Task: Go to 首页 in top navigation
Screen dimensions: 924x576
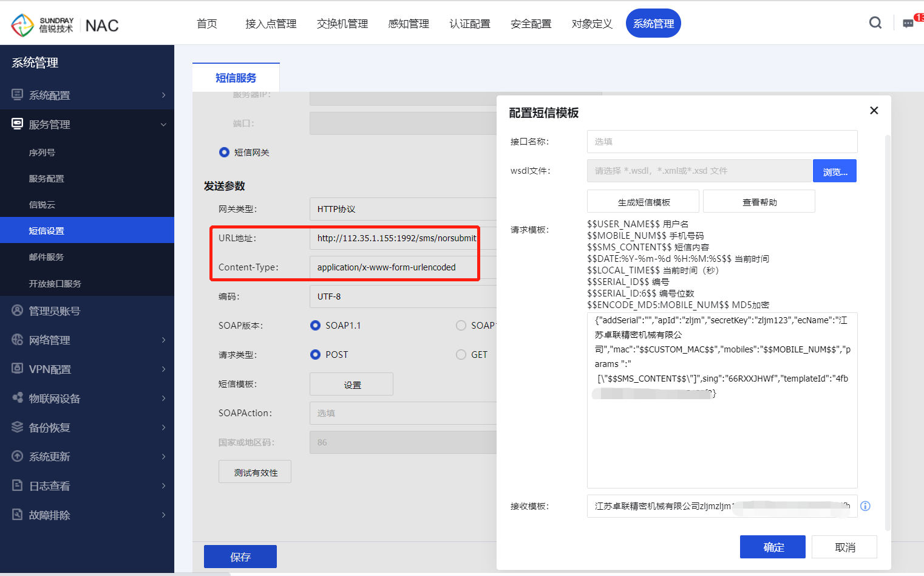Action: coord(207,24)
